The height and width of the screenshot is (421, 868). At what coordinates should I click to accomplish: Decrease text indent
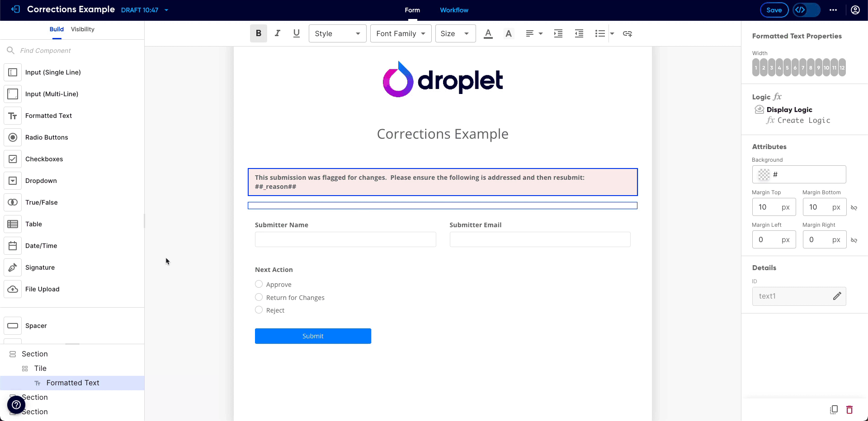click(579, 33)
